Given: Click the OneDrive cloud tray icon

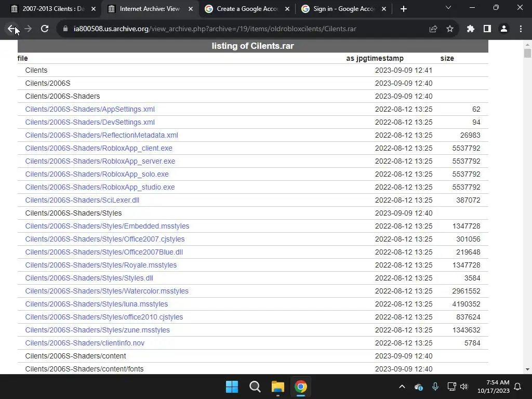Looking at the screenshot, I should [x=419, y=387].
